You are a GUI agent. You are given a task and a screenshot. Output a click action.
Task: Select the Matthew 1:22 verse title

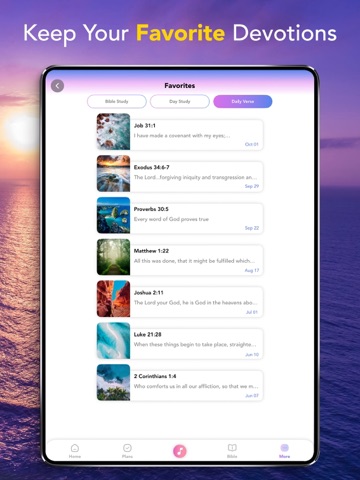click(x=151, y=251)
